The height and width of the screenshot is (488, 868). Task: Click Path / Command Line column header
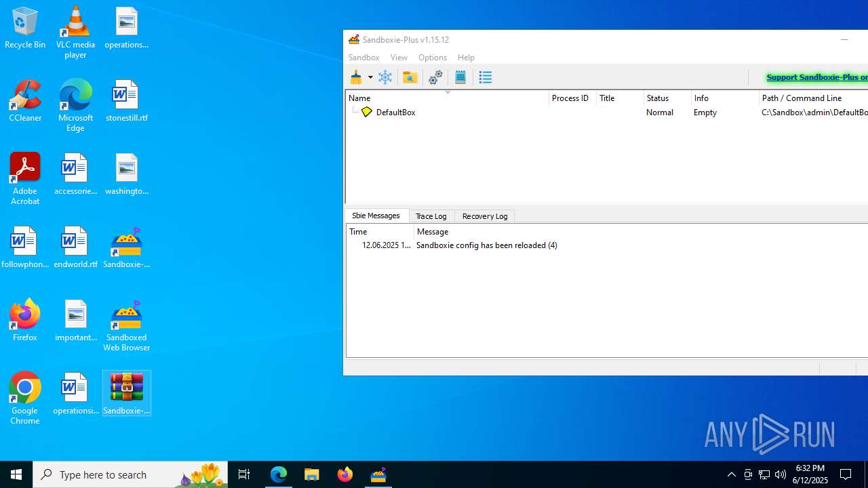(813, 98)
